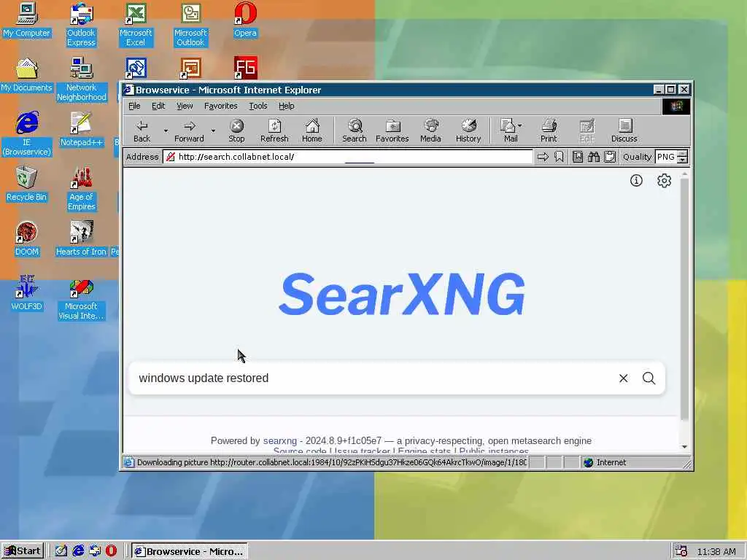Select the IE (Browservice) desktop icon

click(26, 134)
